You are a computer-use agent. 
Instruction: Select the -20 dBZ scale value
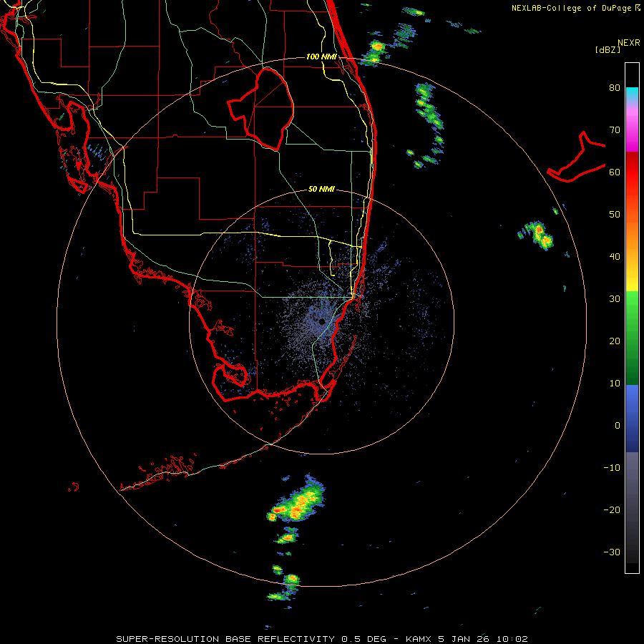coord(612,510)
